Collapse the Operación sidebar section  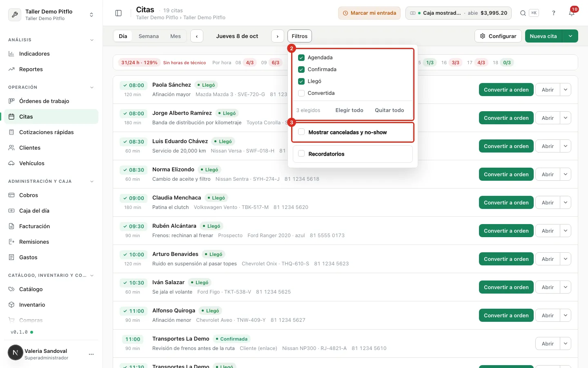[x=92, y=87]
